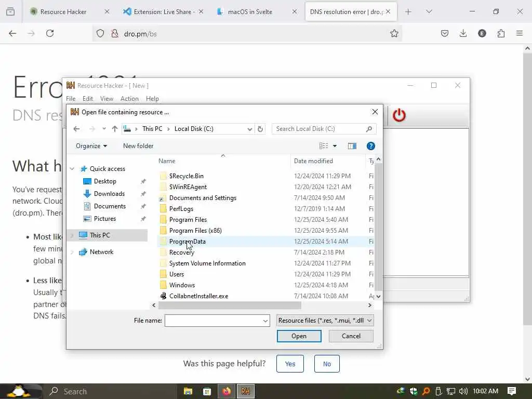Answer Yes to page helpful question

[290, 364]
